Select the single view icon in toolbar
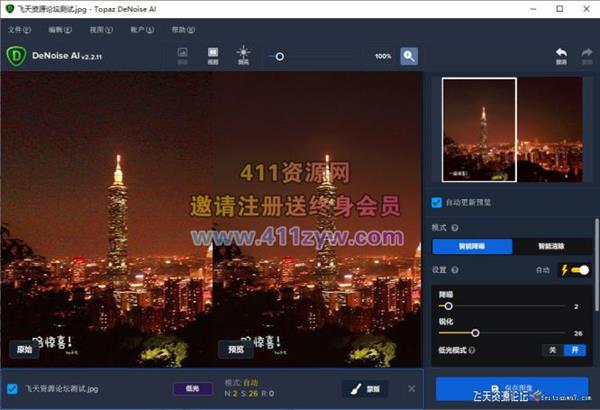This screenshot has width=600, height=410. click(183, 55)
